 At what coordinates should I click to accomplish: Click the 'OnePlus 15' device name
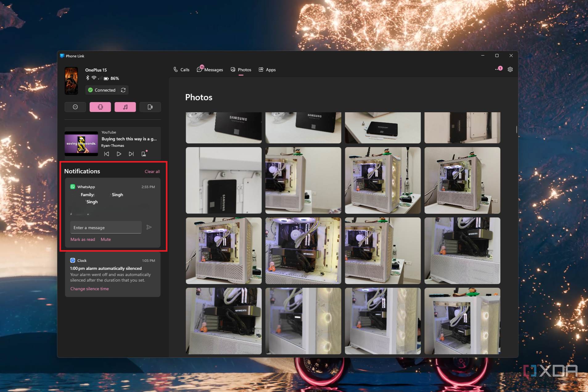coord(96,70)
